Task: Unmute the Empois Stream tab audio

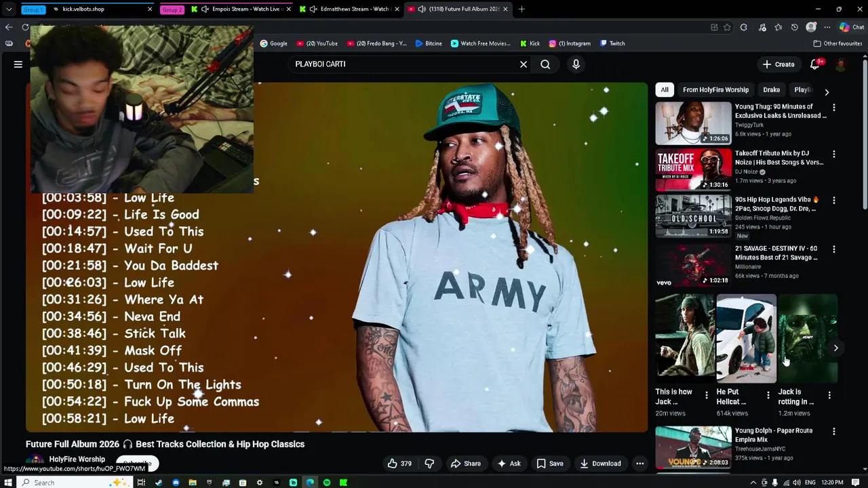Action: (205, 9)
